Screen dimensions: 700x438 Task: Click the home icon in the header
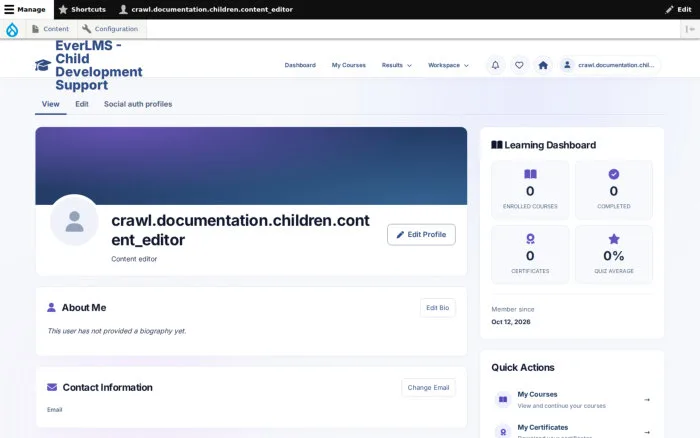click(543, 65)
